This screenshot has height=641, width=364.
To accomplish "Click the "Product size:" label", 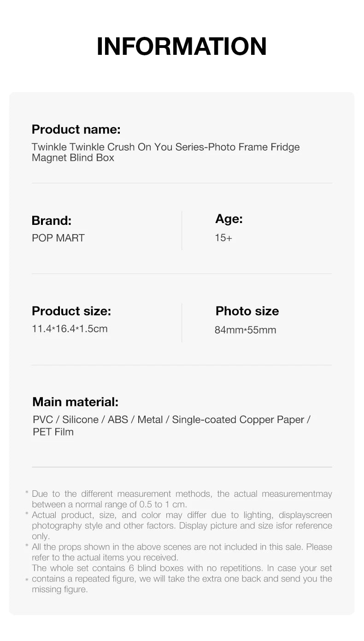I will [x=71, y=311].
